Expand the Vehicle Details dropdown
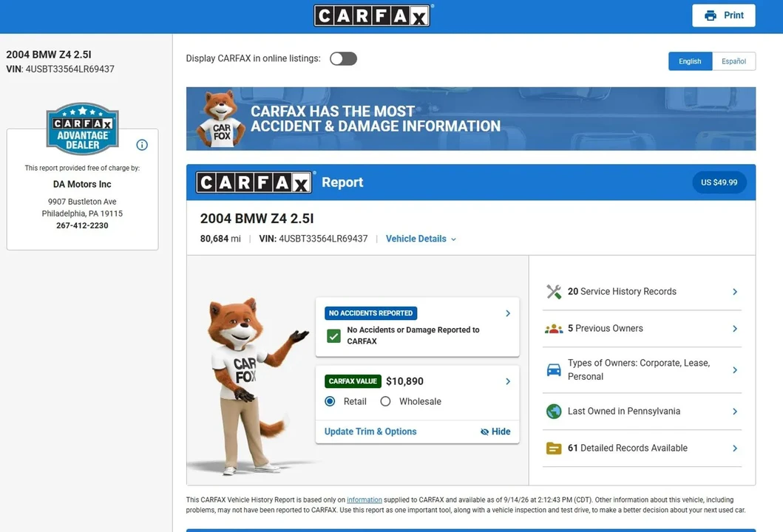Screen dimensions: 783x532 pos(421,239)
